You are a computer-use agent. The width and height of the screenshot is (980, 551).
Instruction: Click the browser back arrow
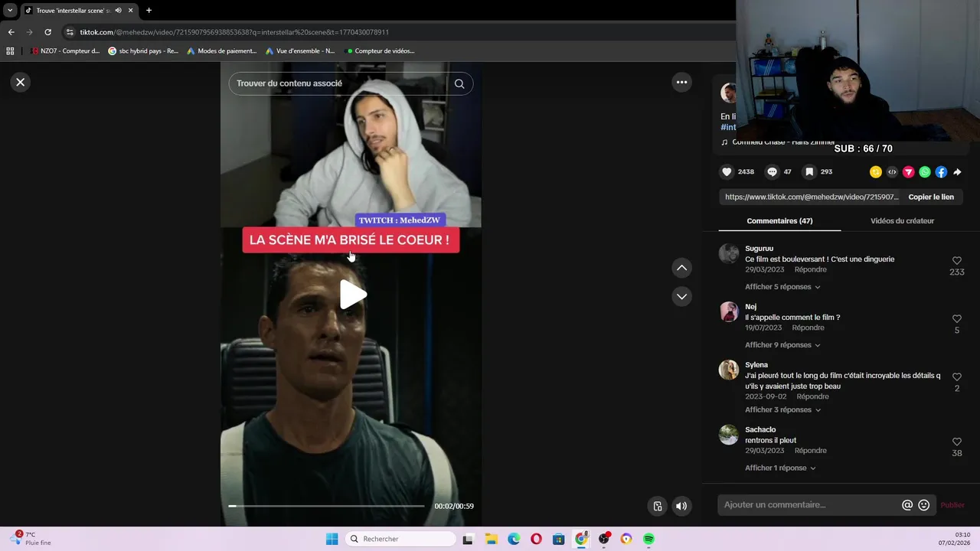[11, 32]
